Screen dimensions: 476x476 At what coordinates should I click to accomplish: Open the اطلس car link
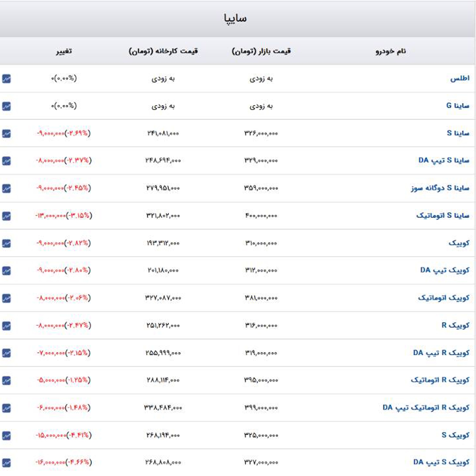coord(459,78)
